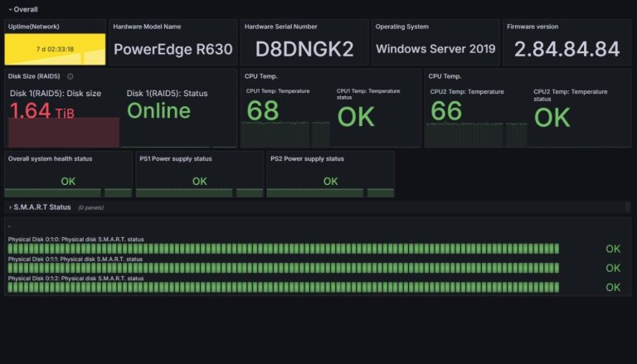Open the Hardware Model Name panel title
637x364 pixels.
147,27
